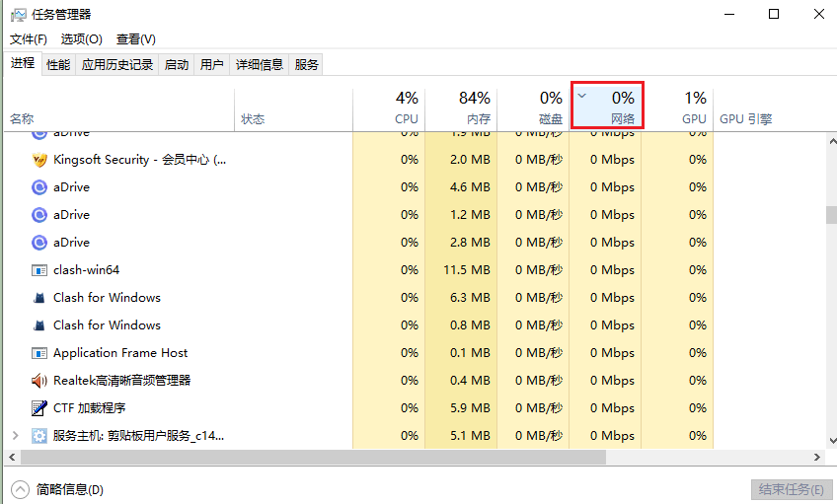Close the Task Manager window
The image size is (837, 504).
coord(819,15)
